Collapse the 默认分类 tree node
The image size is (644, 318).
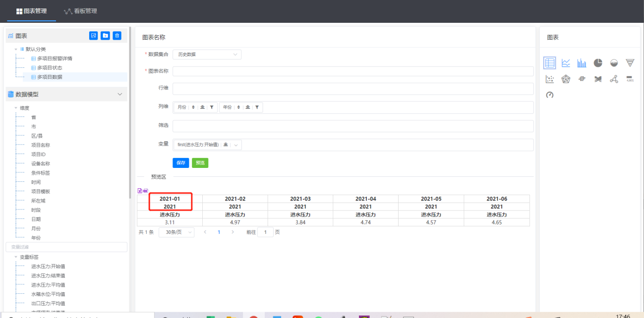pyautogui.click(x=16, y=49)
